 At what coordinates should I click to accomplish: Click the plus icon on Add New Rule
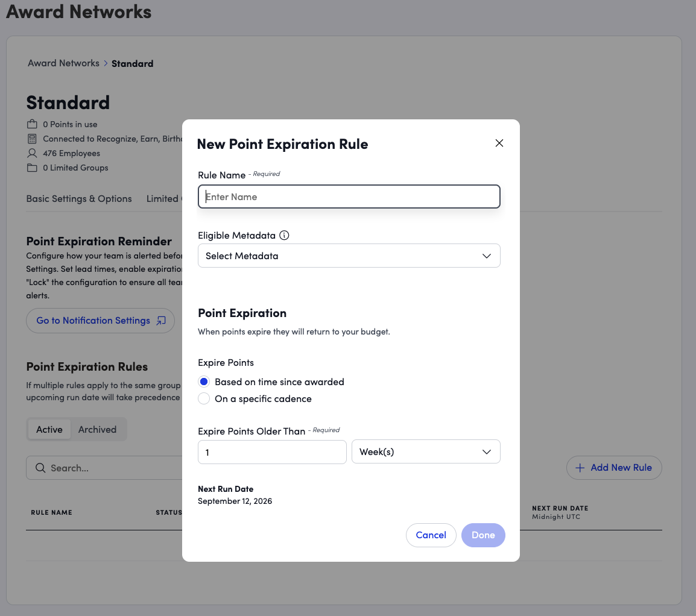(x=580, y=468)
